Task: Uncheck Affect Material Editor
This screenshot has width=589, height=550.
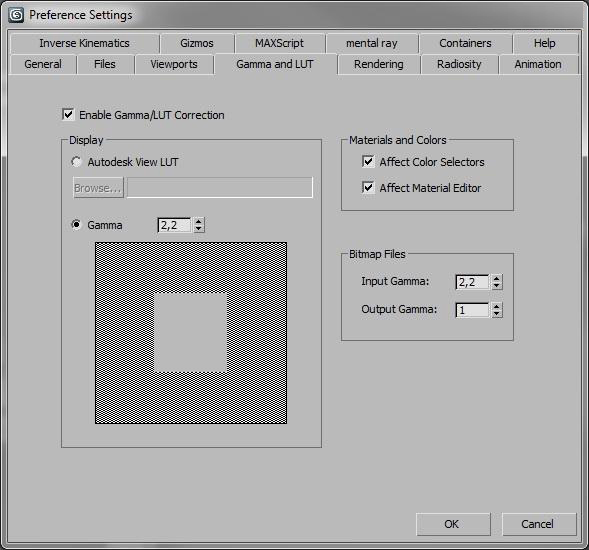Action: click(368, 187)
